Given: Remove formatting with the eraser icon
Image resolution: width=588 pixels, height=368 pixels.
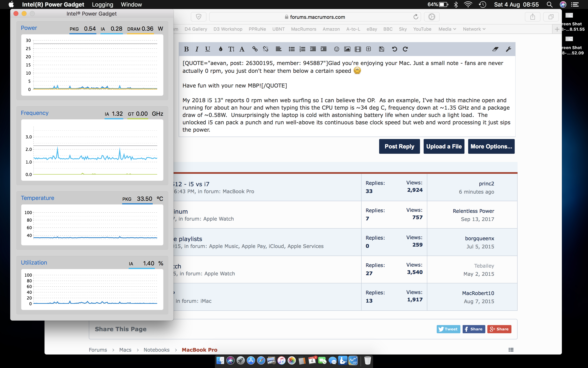Looking at the screenshot, I should [495, 49].
